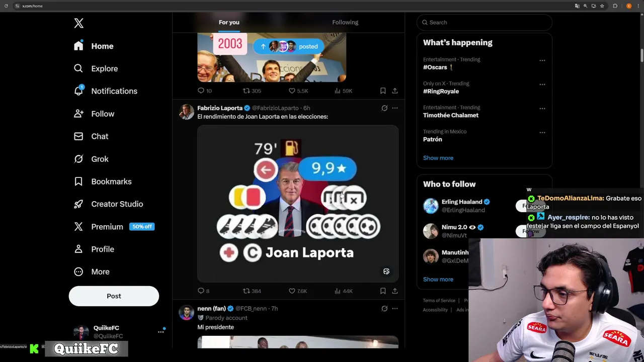644x362 pixels.
Task: Click the @FabrizioLaparto handle
Action: tap(275, 108)
